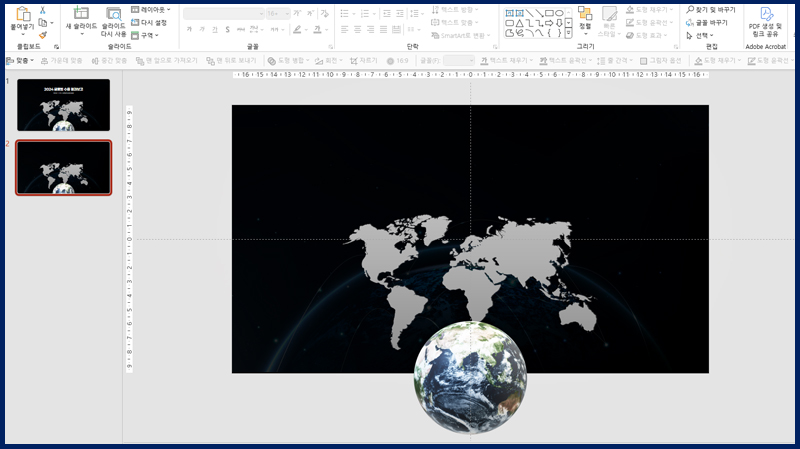The height and width of the screenshot is (449, 800).
Task: Click Increase Font Size icon
Action: pos(297,13)
